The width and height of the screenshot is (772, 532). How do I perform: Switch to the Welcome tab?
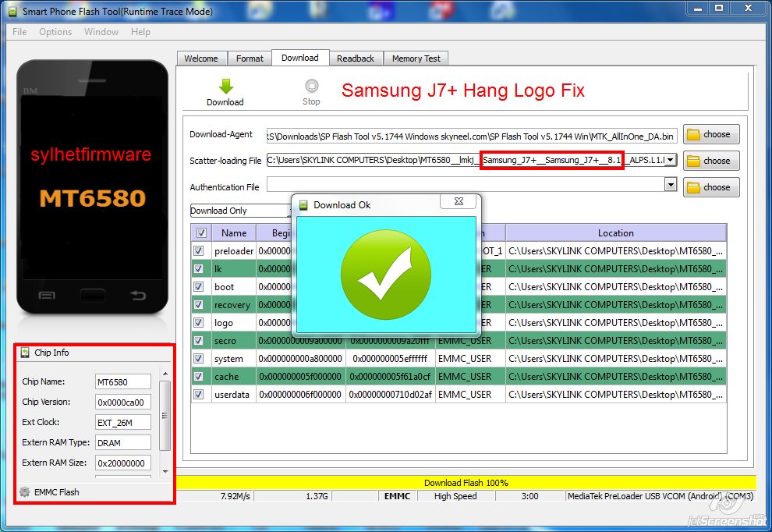pos(201,59)
